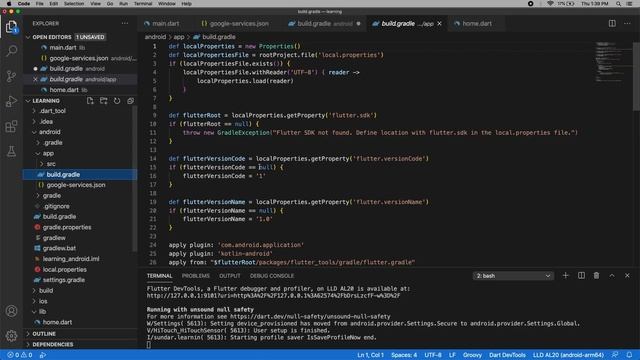Open settings.gradle in file tree
Viewport: 640px width, 360px height.
pos(64,280)
